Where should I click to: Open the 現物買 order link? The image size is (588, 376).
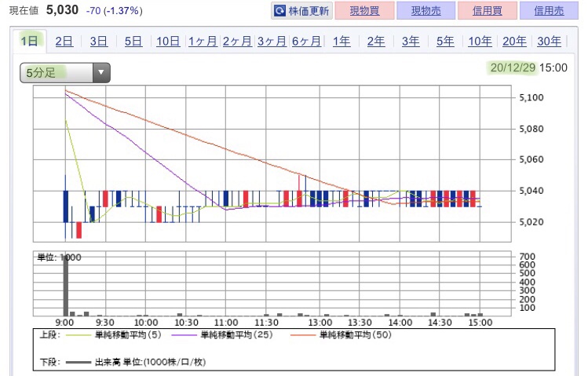pyautogui.click(x=364, y=10)
